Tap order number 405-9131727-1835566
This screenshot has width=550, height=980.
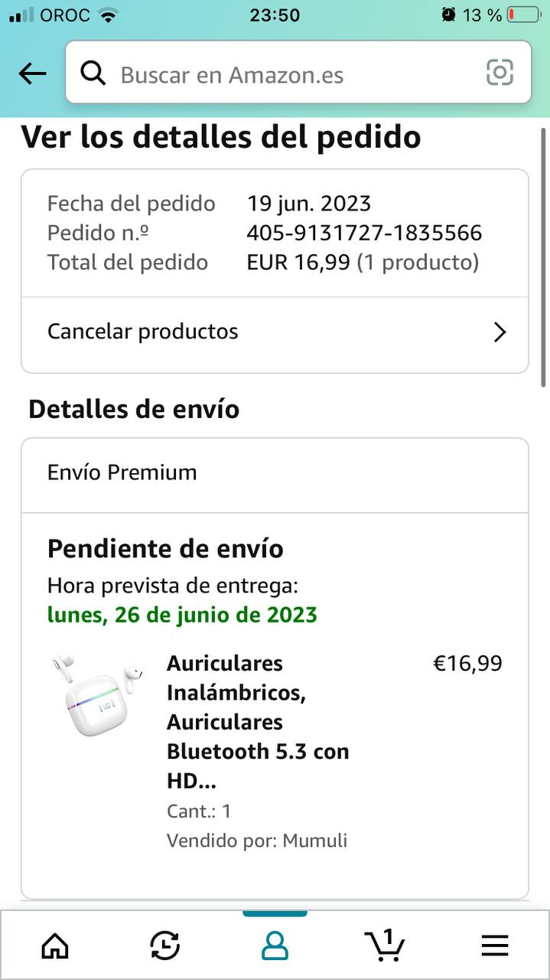[364, 233]
